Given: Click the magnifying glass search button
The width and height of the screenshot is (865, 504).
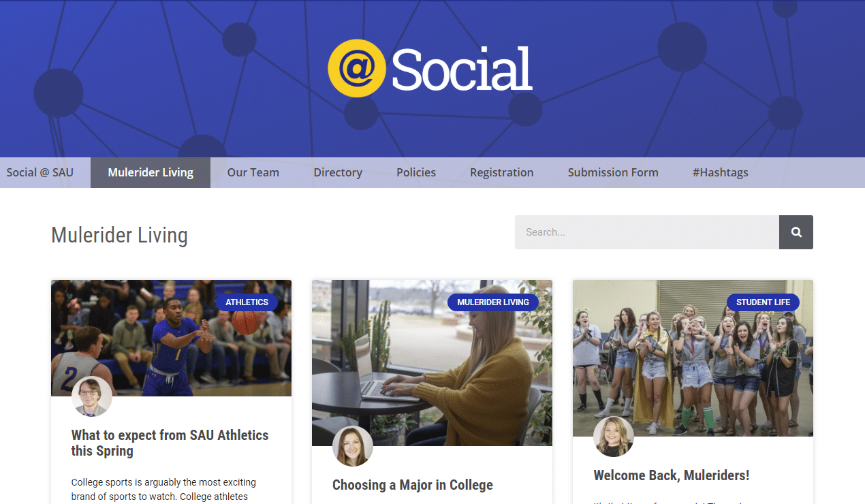Looking at the screenshot, I should tap(796, 232).
